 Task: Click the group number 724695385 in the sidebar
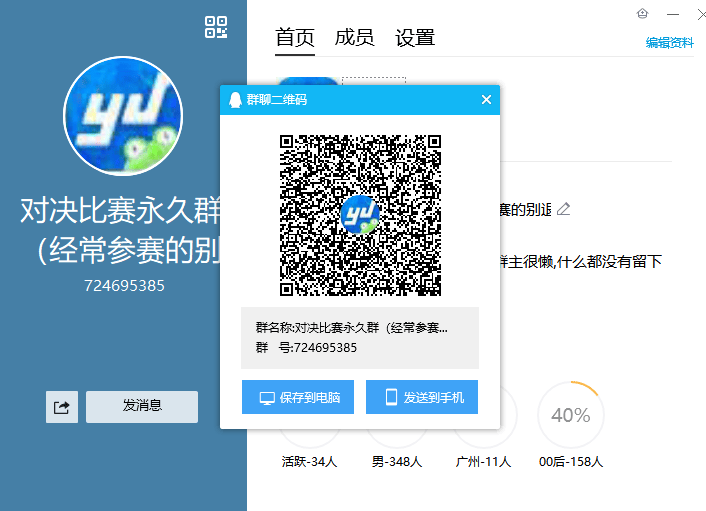(x=124, y=286)
